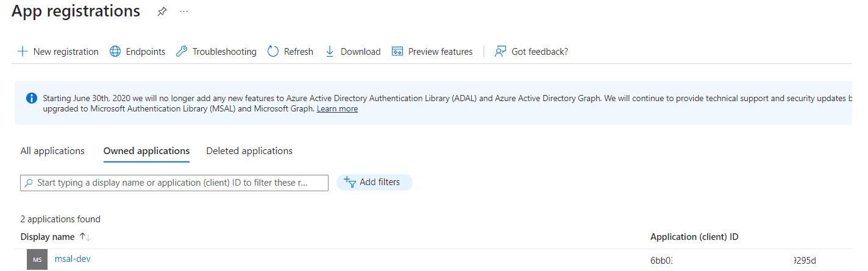Open the ellipsis more options menu
Viewport: 868px width, 271px height.
(184, 12)
